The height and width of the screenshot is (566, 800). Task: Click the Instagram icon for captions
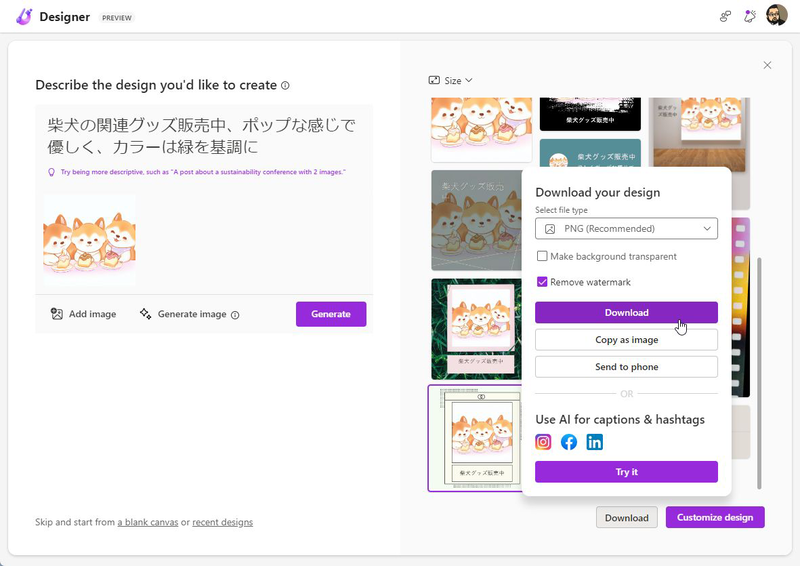coord(543,442)
